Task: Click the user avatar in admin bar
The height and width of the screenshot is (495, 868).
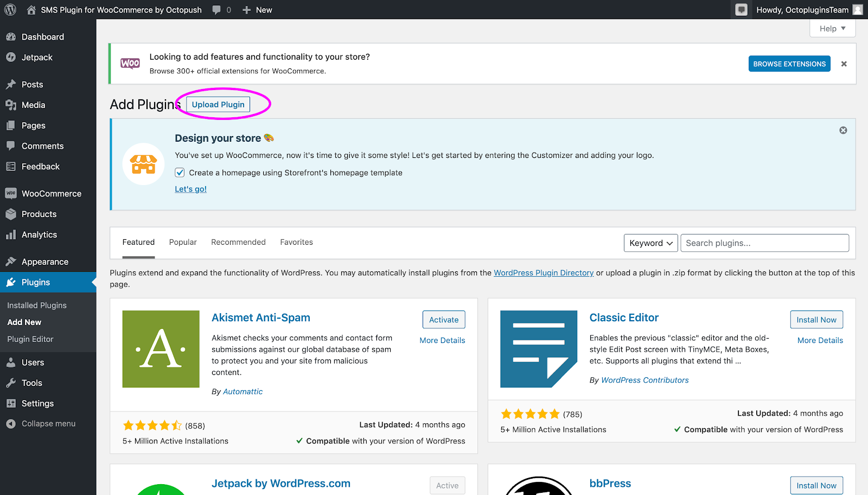Action: coord(858,10)
